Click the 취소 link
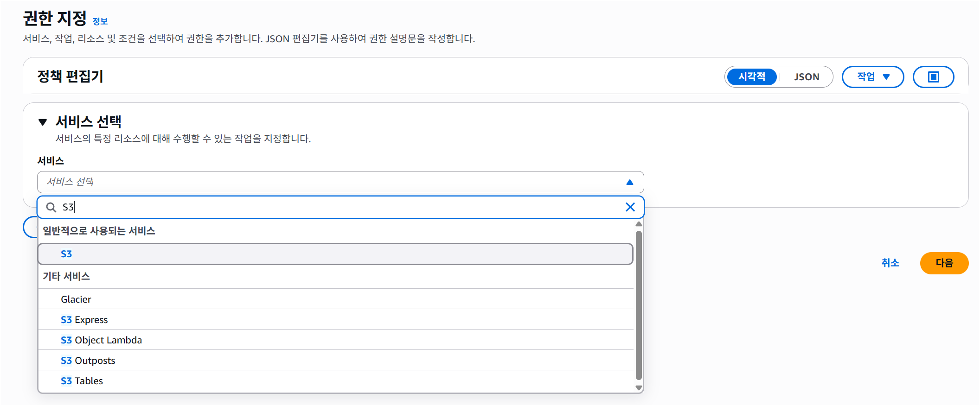Image resolution: width=980 pixels, height=406 pixels. point(890,263)
